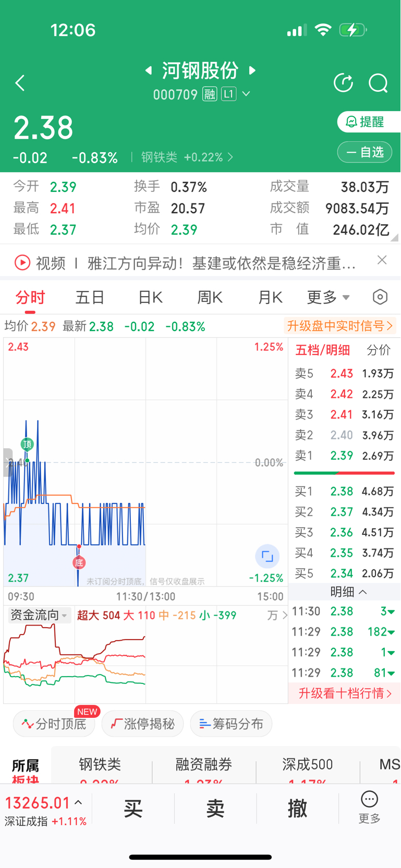Tap the buy/sell ratio bar

tap(344, 473)
